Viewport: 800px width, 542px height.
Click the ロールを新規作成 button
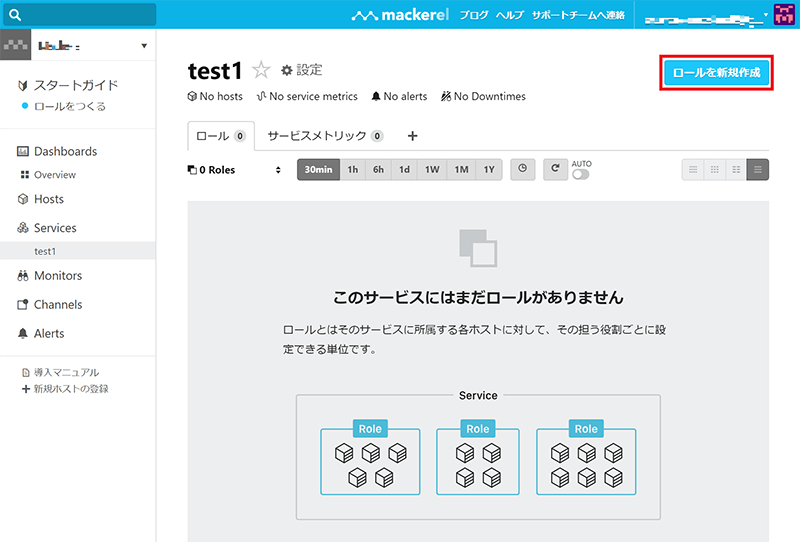tap(716, 73)
